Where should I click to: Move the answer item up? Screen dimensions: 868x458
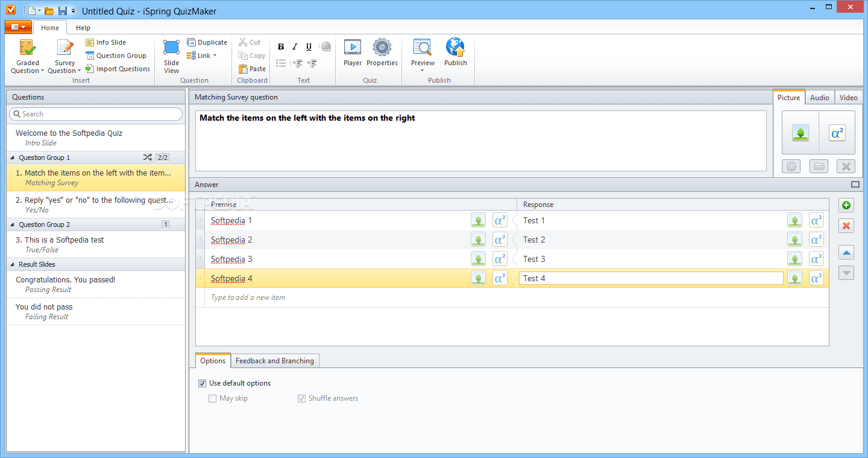[846, 253]
